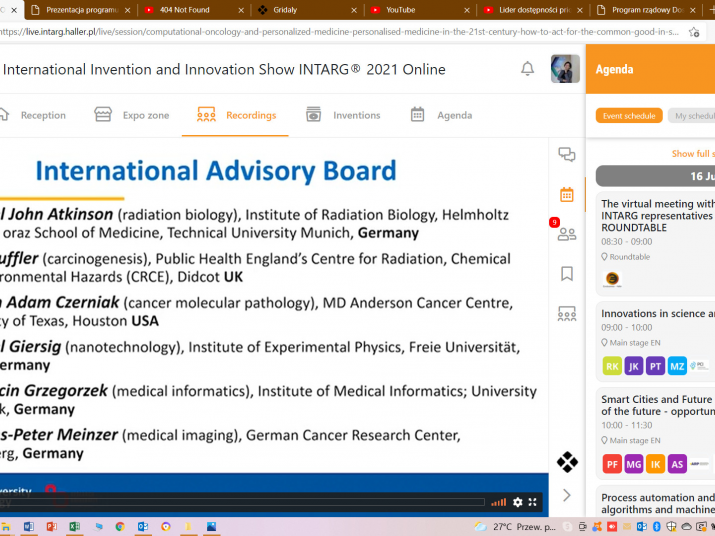Image resolution: width=715 pixels, height=536 pixels.
Task: Open Excel from the Windows taskbar
Action: [74, 527]
